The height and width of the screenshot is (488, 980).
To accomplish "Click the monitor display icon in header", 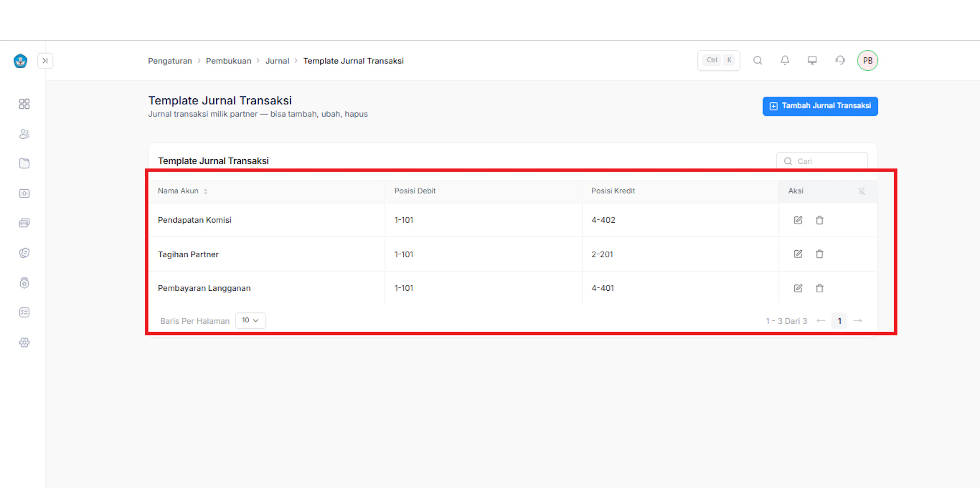I will point(812,60).
